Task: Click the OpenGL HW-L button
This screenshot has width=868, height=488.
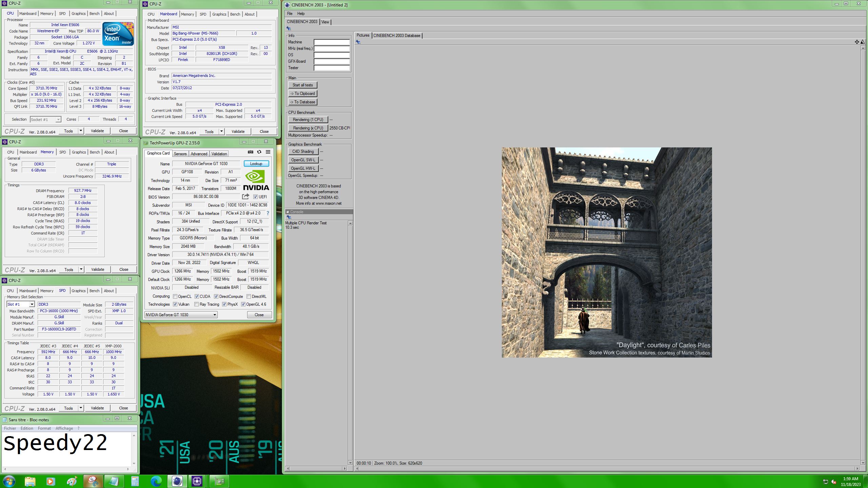Action: coord(303,168)
